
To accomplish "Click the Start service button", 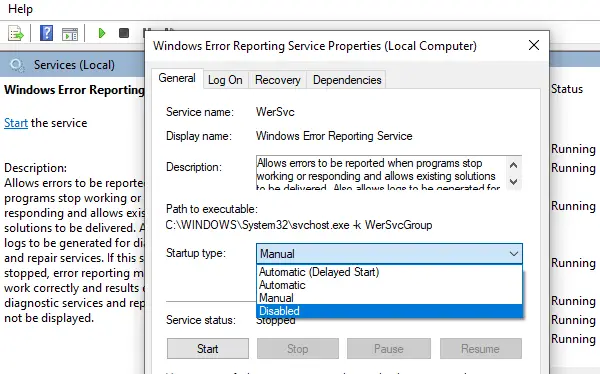I will coord(208,349).
